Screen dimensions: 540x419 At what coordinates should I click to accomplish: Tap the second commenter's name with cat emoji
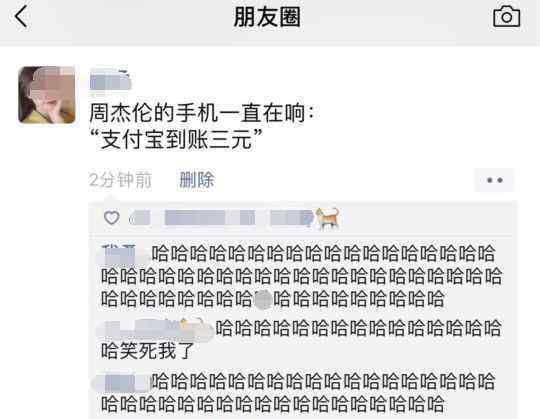(155, 328)
